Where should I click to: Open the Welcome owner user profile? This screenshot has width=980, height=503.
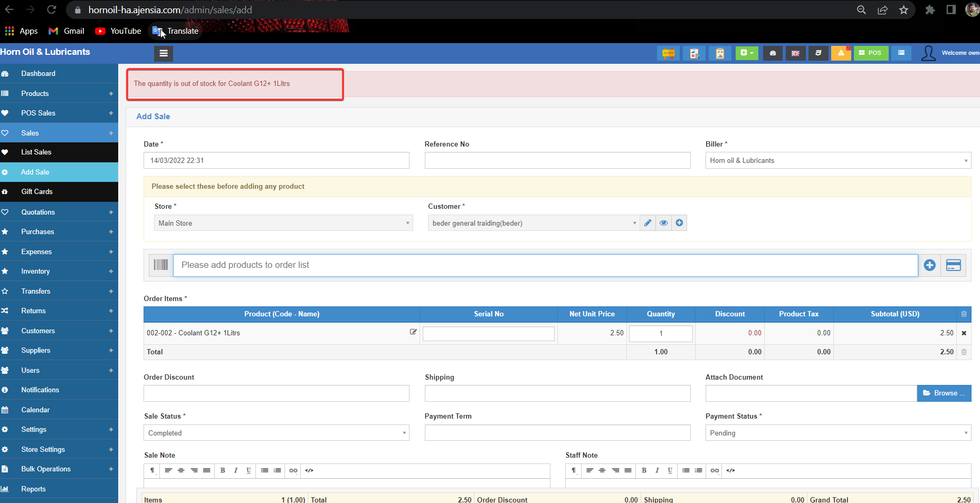(950, 53)
